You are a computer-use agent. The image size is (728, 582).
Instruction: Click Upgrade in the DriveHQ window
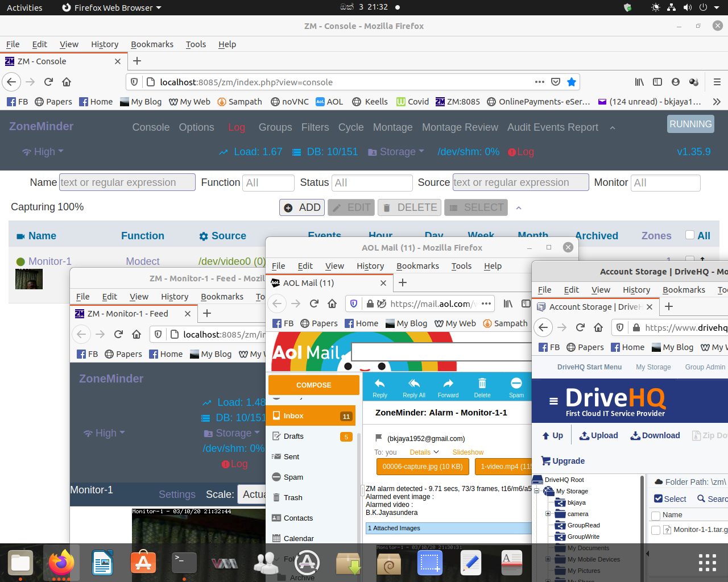[562, 461]
